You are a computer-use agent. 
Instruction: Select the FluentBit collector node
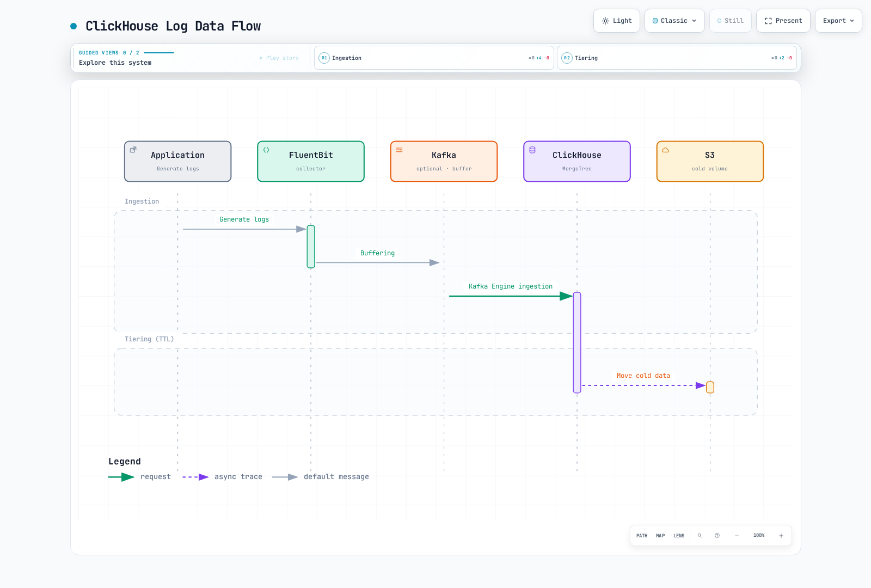[x=311, y=161]
